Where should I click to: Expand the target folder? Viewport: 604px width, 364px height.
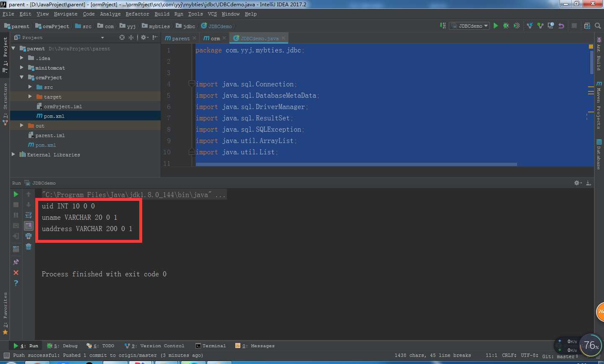click(30, 97)
